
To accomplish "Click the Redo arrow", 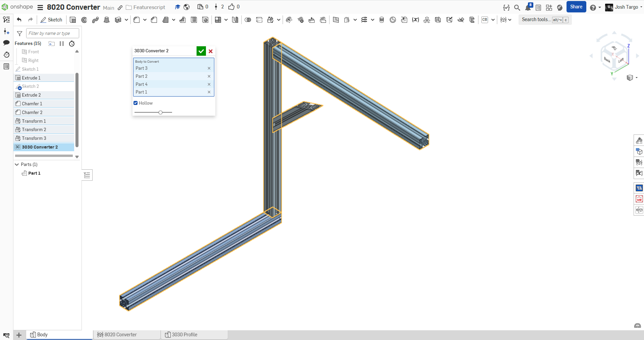I will (31, 20).
